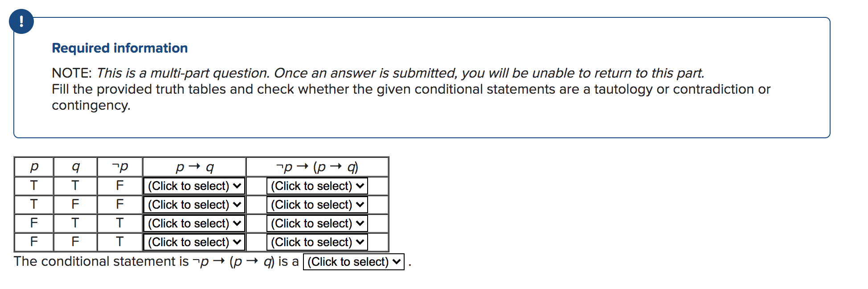Open ¬p→(p→q) dropdown in third row
868x289 pixels.
tap(317, 223)
